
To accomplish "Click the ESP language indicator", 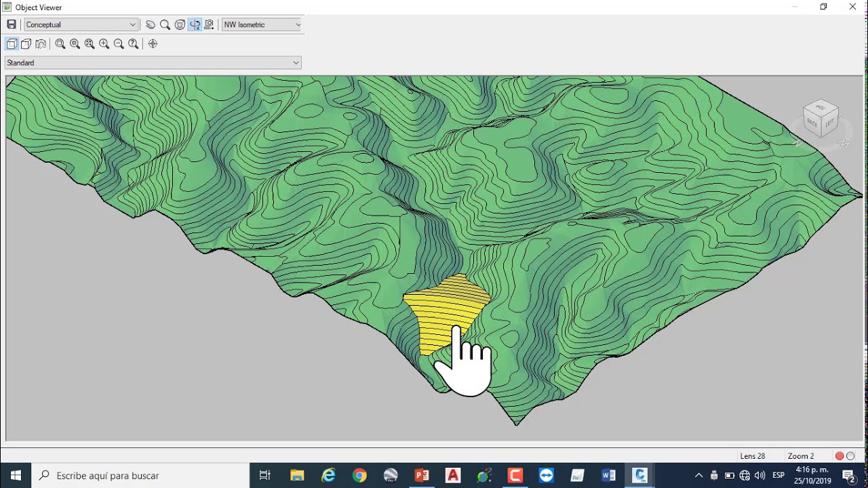I will [x=778, y=476].
